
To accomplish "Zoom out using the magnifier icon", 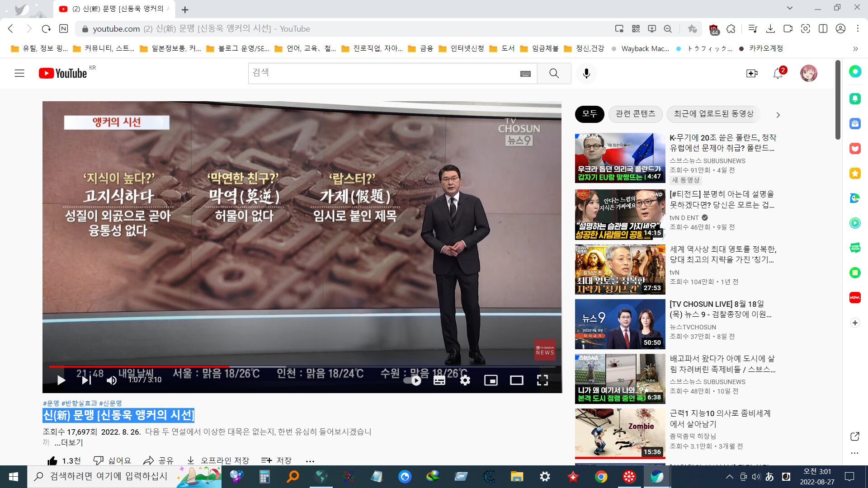I will 668,28.
